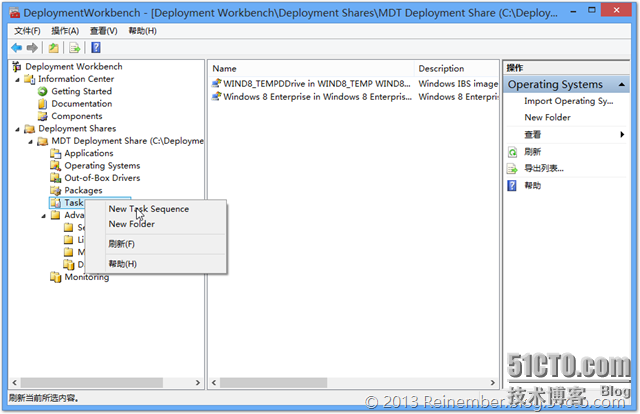640x414 pixels.
Task: Select the Getting Started tree item
Action: pyautogui.click(x=82, y=91)
